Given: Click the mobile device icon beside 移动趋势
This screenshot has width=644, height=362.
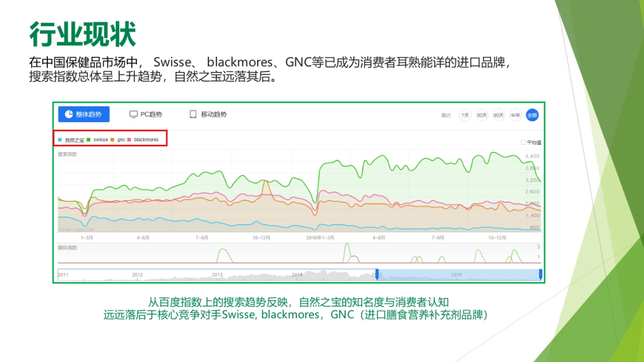Looking at the screenshot, I should [x=193, y=114].
